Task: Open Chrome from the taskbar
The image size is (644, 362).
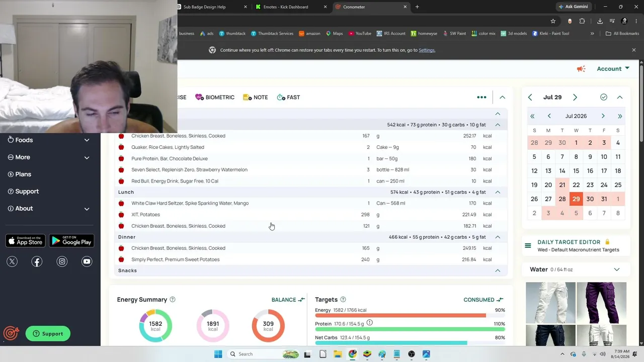Action: (352, 354)
